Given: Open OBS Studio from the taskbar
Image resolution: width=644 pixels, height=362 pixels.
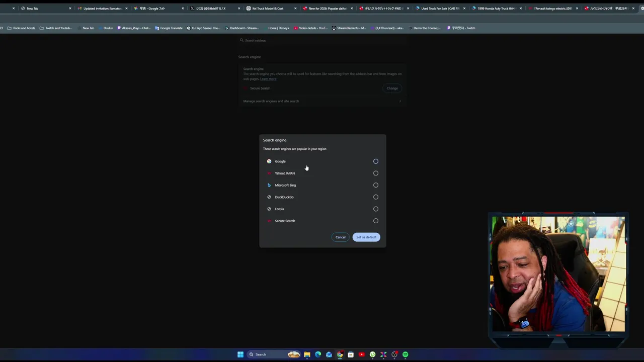Looking at the screenshot, I should tap(394, 354).
